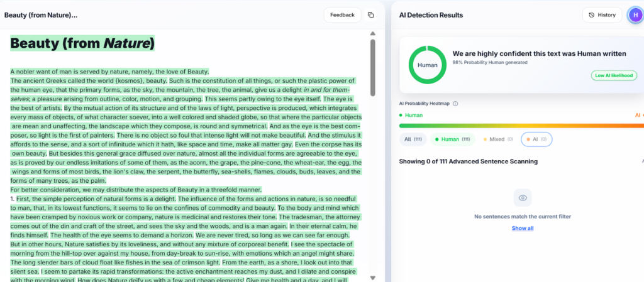Click the 'AI Probability Heatmap' label
The height and width of the screenshot is (282, 644).
tap(425, 104)
